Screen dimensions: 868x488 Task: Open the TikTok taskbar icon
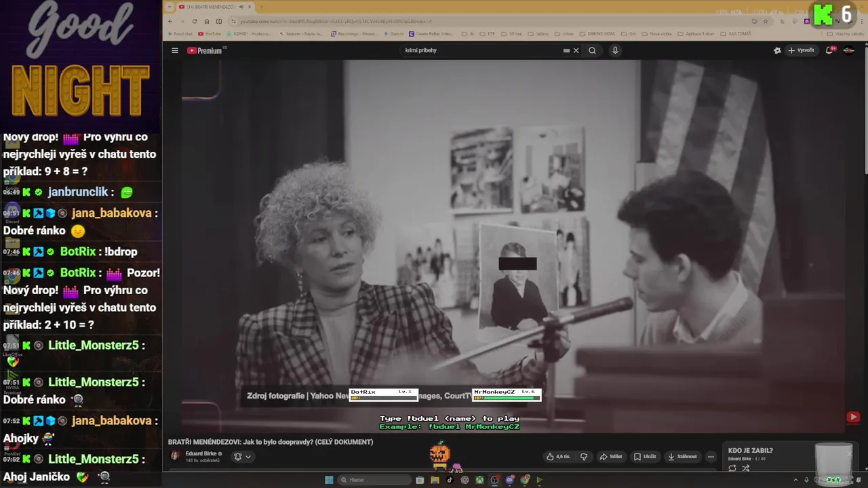click(x=450, y=480)
